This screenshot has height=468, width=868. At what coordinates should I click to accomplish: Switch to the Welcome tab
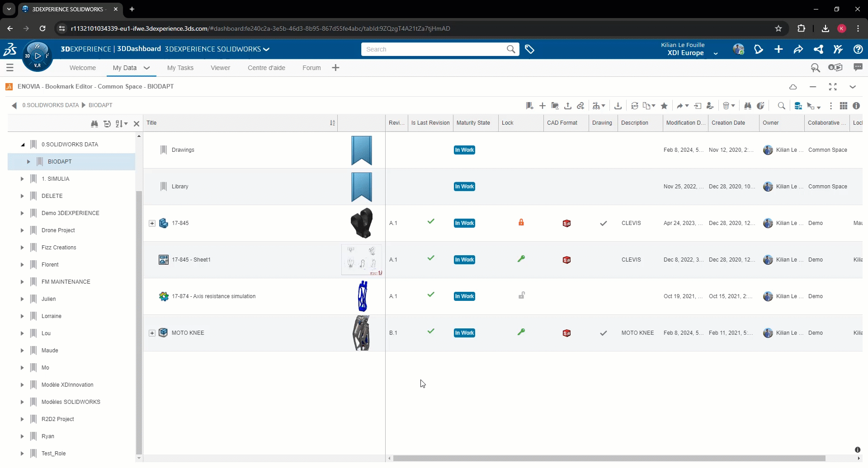pos(83,68)
